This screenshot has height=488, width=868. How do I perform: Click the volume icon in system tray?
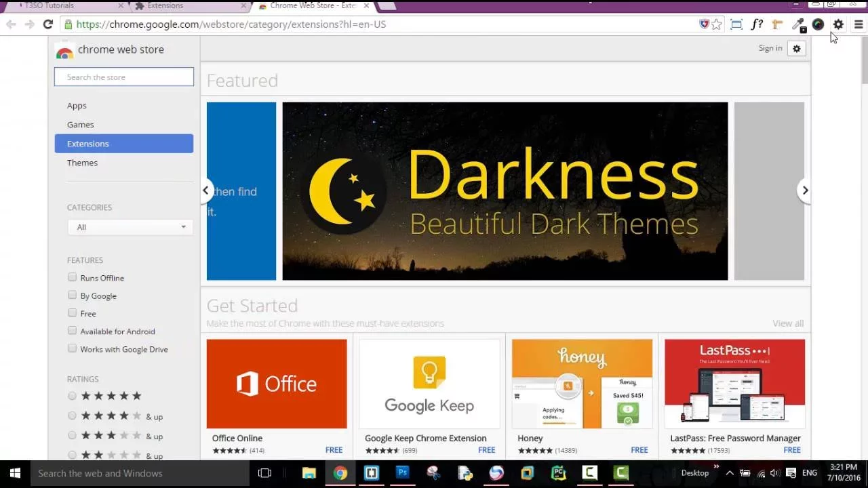(774, 473)
